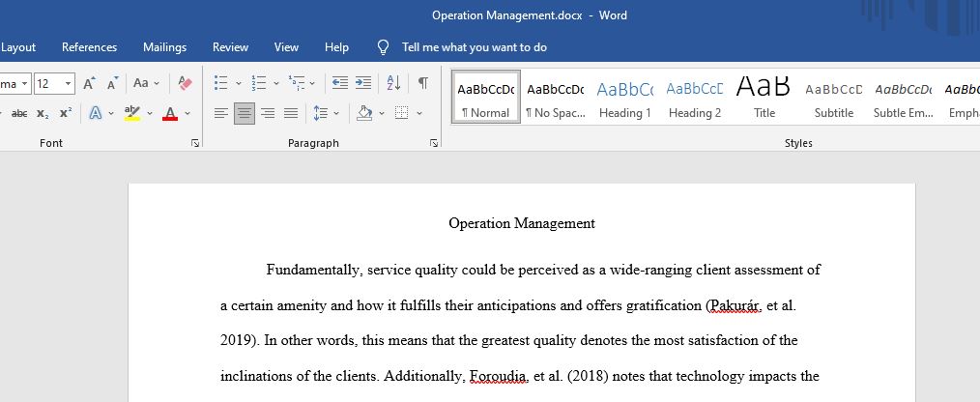Start a numbered list
The width and height of the screenshot is (980, 402).
pyautogui.click(x=259, y=83)
